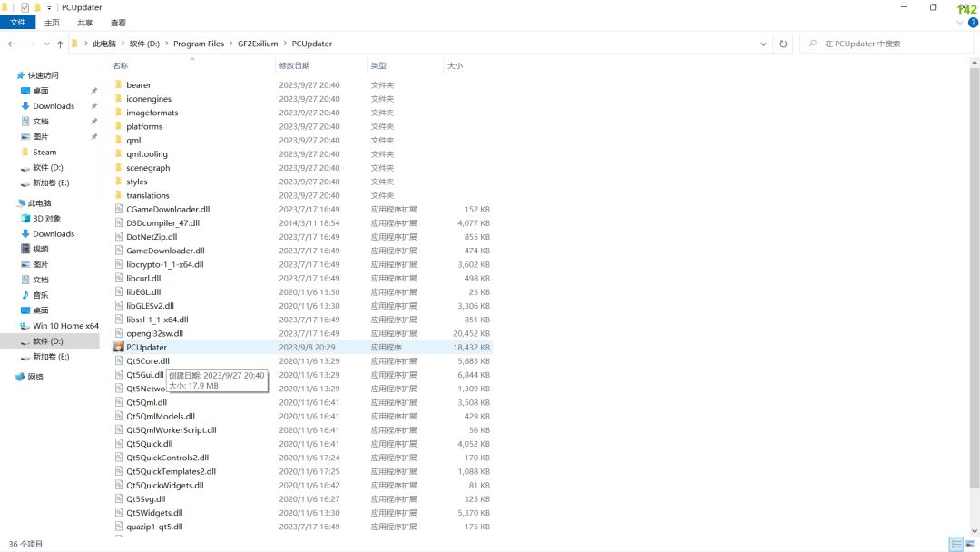
Task: Select file libEGL.dll
Action: pyautogui.click(x=143, y=292)
